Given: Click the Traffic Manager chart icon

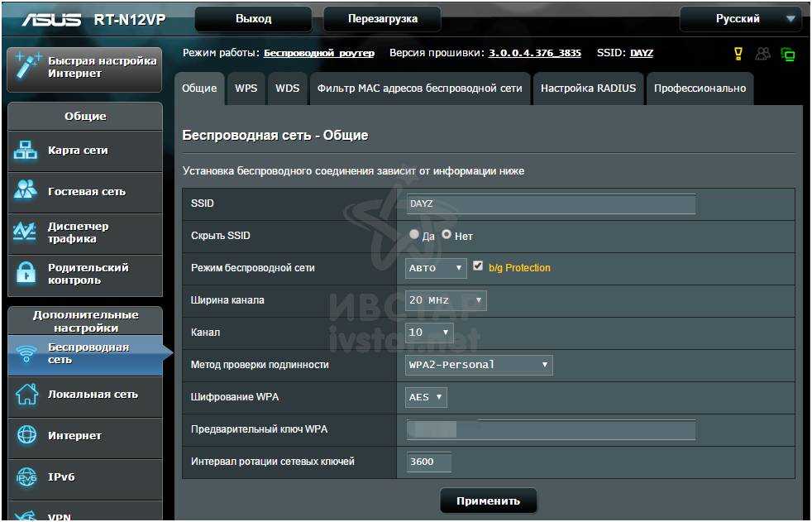Looking at the screenshot, I should [26, 232].
